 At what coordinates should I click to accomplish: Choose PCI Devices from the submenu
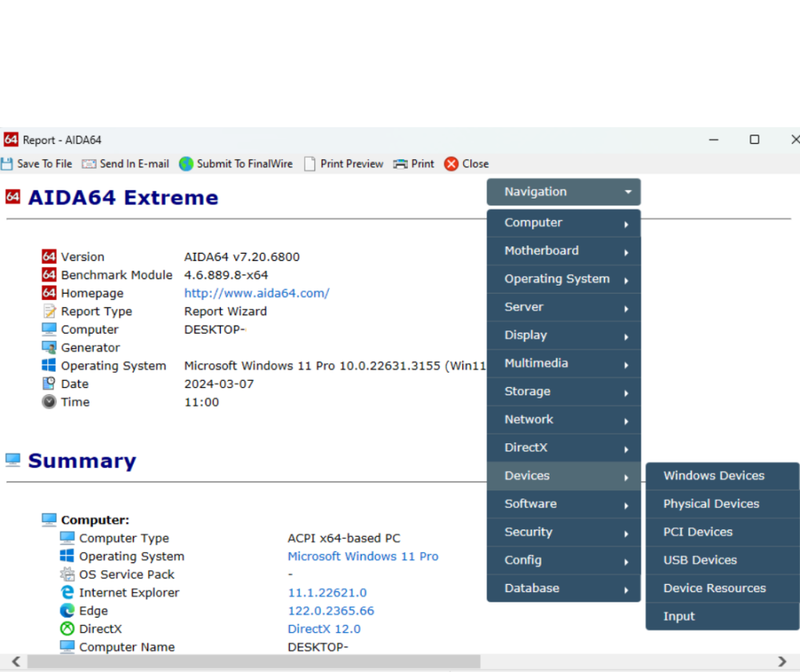tap(722, 532)
